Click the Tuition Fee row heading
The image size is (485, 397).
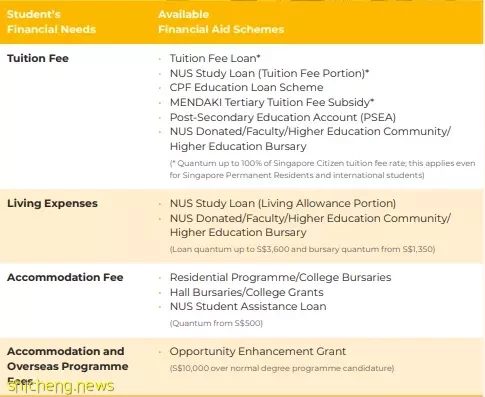[38, 58]
